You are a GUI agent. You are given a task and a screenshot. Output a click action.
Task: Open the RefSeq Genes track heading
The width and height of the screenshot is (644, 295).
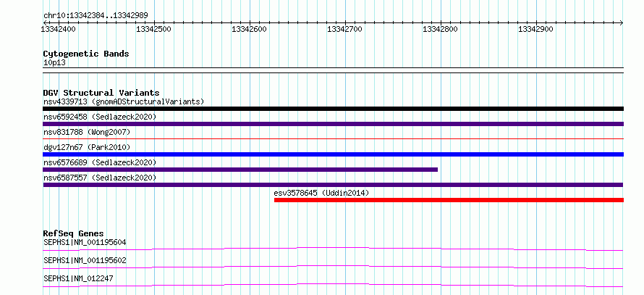pos(73,233)
